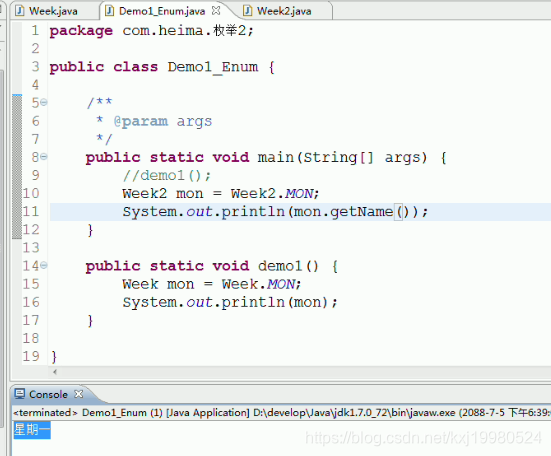Click getName in the println statement
Screen dimensions: 551x456
361,212
